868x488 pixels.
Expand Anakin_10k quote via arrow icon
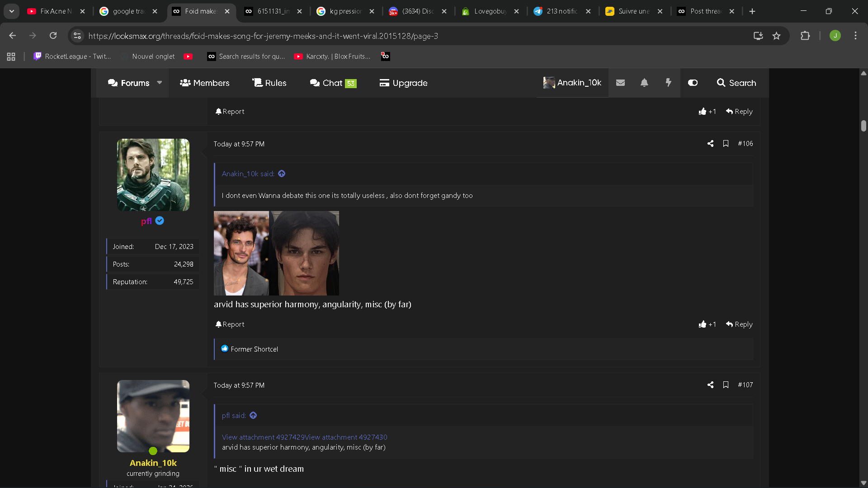point(282,174)
